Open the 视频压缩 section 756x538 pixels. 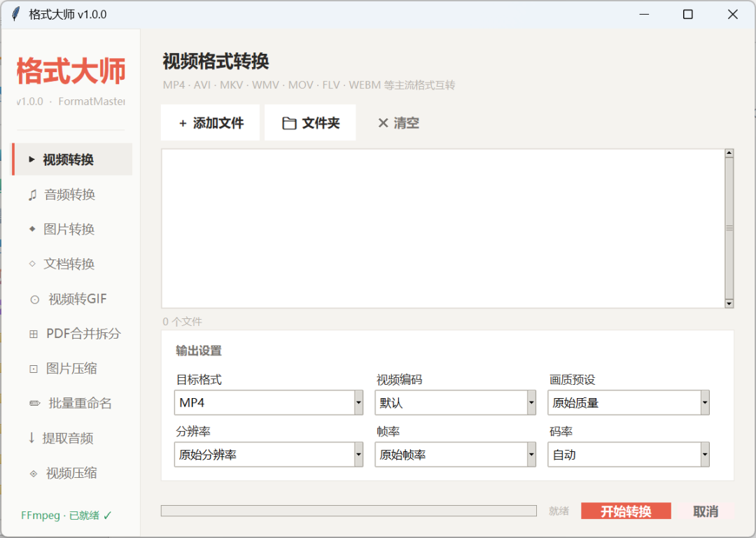pos(72,473)
